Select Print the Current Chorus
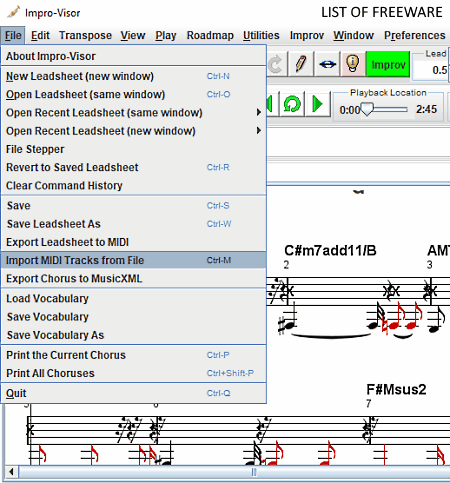 tap(133, 355)
